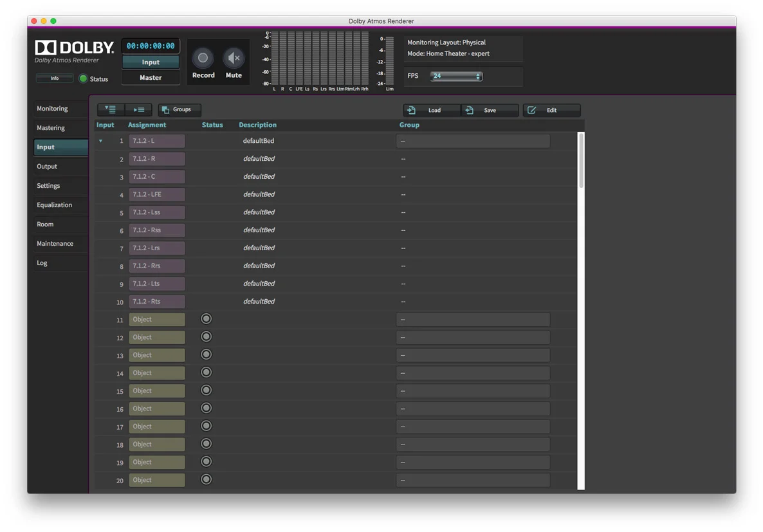763x532 pixels.
Task: Click the Lim limiter meter
Action: click(x=389, y=61)
